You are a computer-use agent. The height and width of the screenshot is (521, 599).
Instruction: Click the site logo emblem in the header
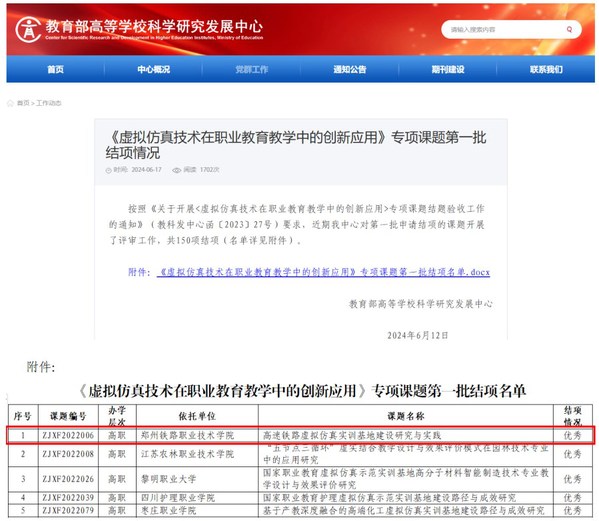click(x=28, y=29)
